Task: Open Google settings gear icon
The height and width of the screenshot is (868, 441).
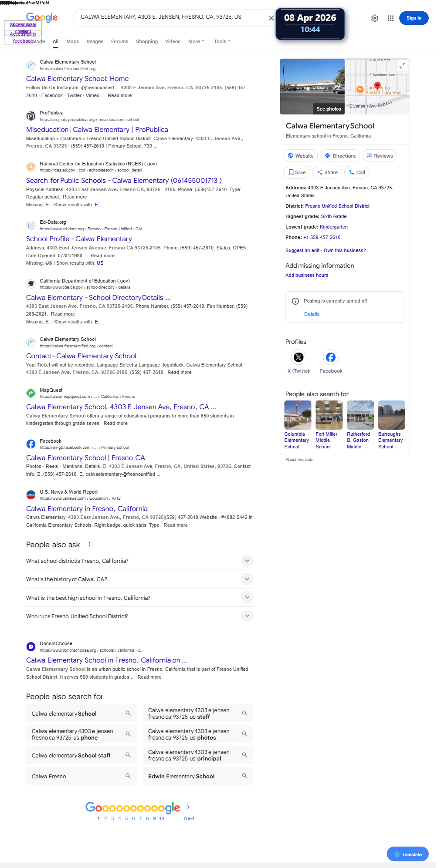Action: [x=375, y=18]
